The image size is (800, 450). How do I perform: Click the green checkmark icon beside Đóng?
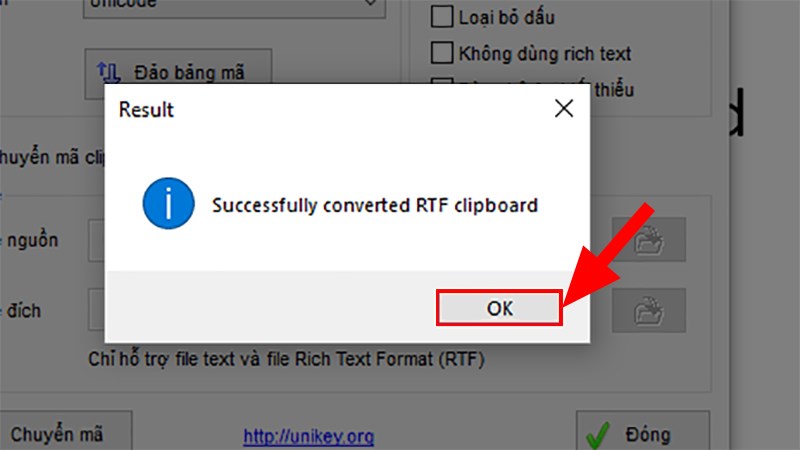(x=597, y=435)
